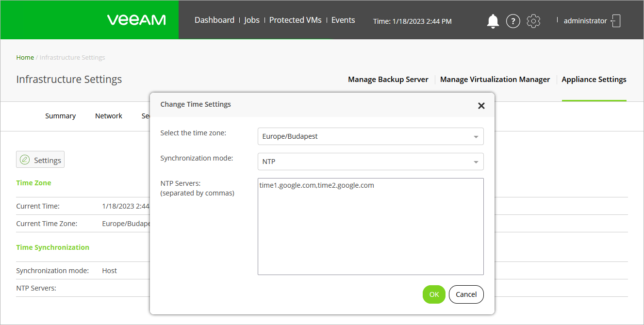Navigate to Protected VMs
The height and width of the screenshot is (325, 644).
(295, 20)
